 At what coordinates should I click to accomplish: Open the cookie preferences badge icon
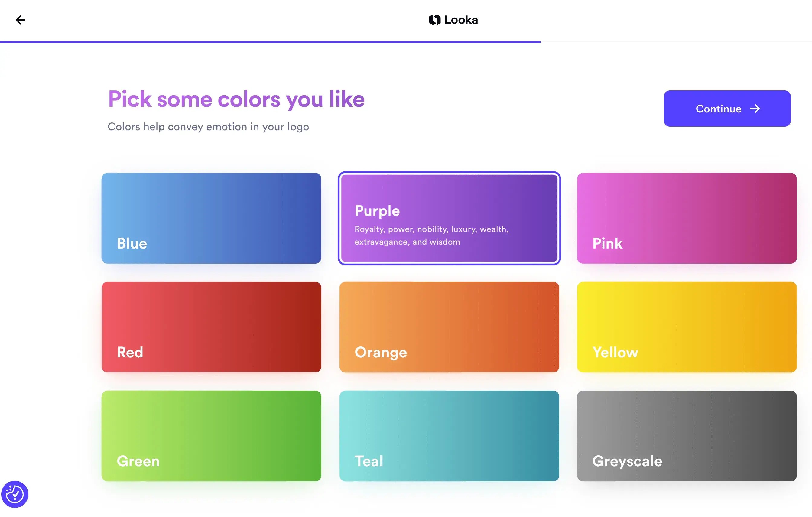pos(15,494)
